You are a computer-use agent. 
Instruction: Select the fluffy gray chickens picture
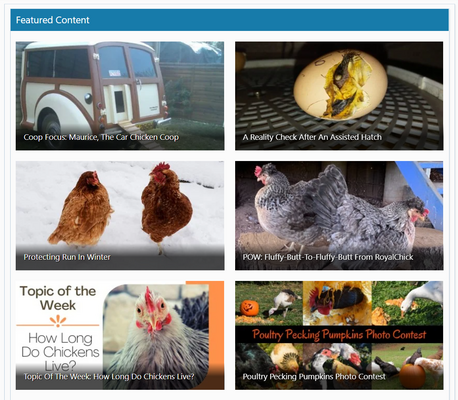click(339, 215)
